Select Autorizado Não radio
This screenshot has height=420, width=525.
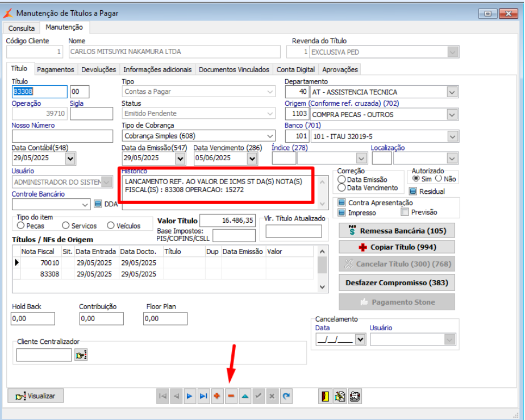pyautogui.click(x=439, y=179)
